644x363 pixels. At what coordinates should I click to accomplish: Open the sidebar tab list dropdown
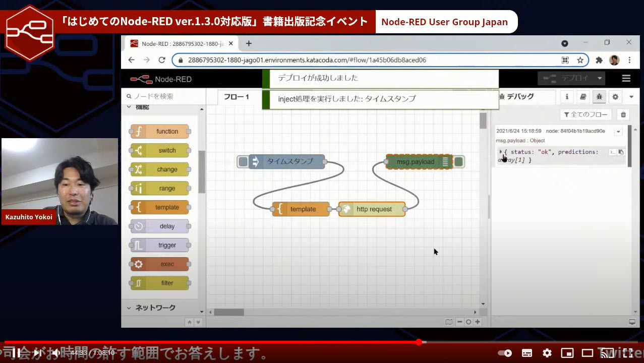pos(631,97)
